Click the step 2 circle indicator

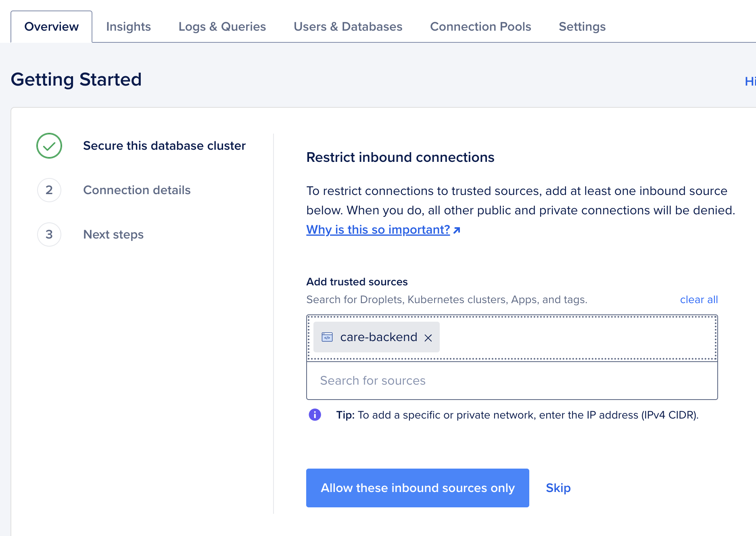pos(49,190)
